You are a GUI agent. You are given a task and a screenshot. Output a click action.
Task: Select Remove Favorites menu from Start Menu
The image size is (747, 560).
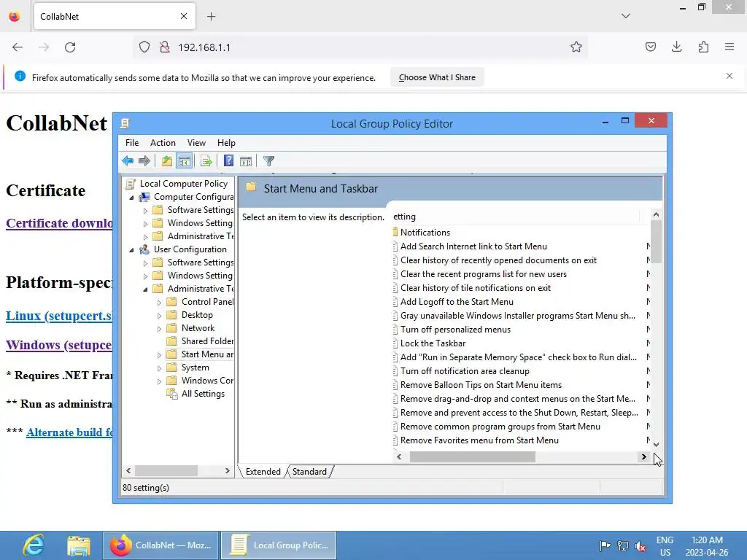click(479, 440)
